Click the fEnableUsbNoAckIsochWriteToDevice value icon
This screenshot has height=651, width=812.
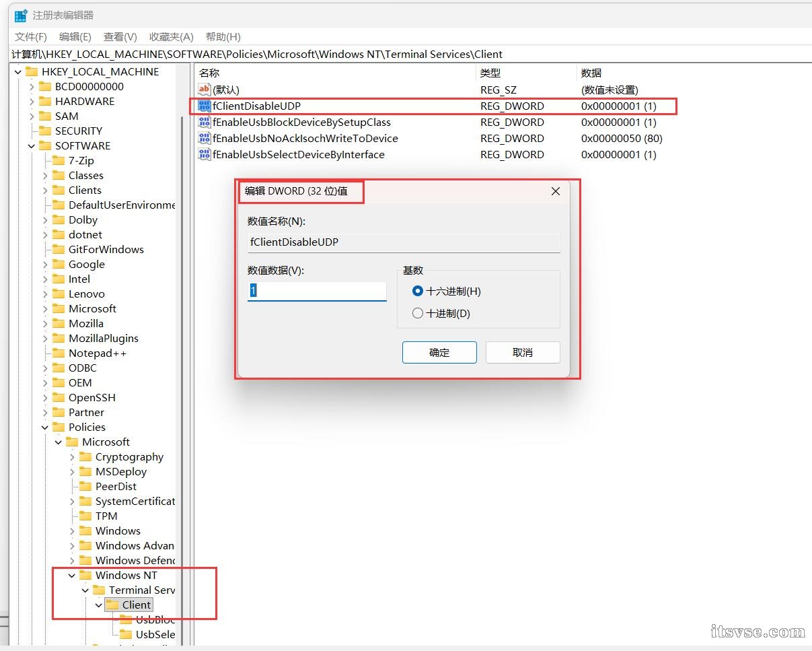click(205, 139)
